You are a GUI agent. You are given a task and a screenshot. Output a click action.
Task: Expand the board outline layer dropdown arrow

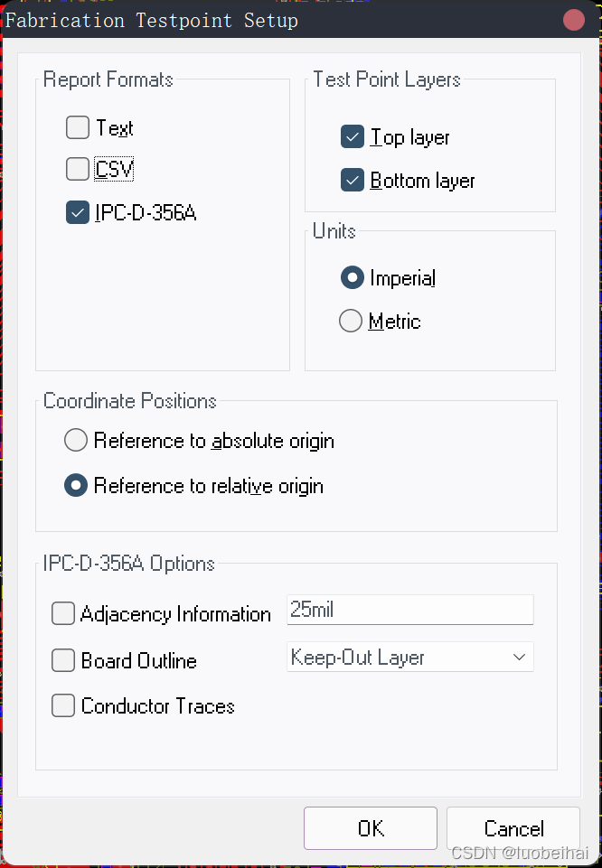tap(519, 658)
